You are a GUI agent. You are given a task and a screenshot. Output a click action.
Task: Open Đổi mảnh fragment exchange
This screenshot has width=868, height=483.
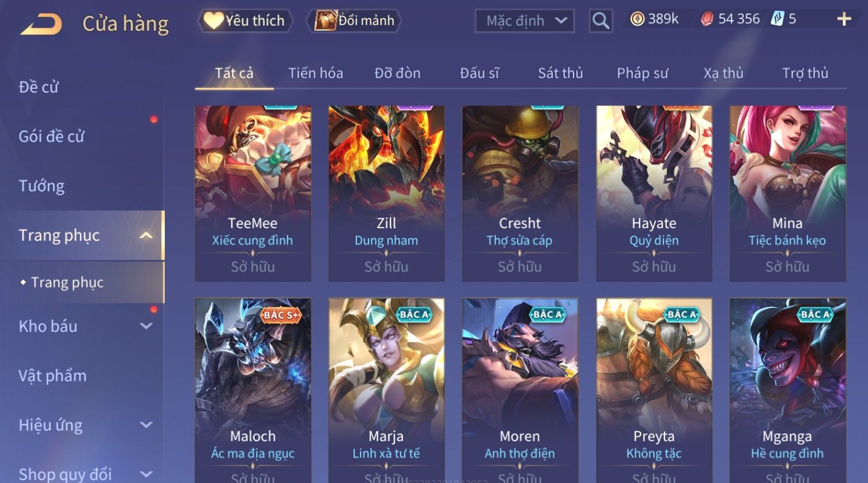355,21
